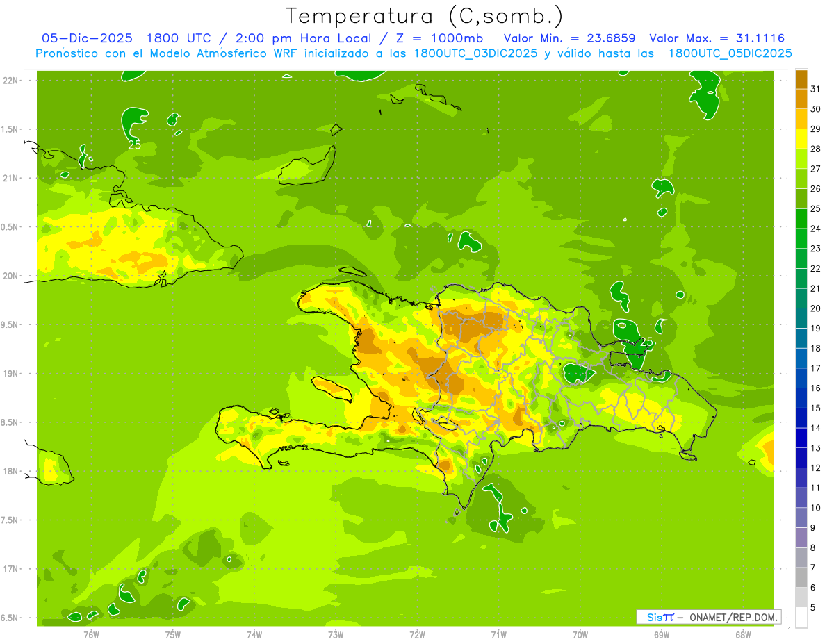
Task: Click the '22N' latitude axis label
Action: click(x=12, y=81)
